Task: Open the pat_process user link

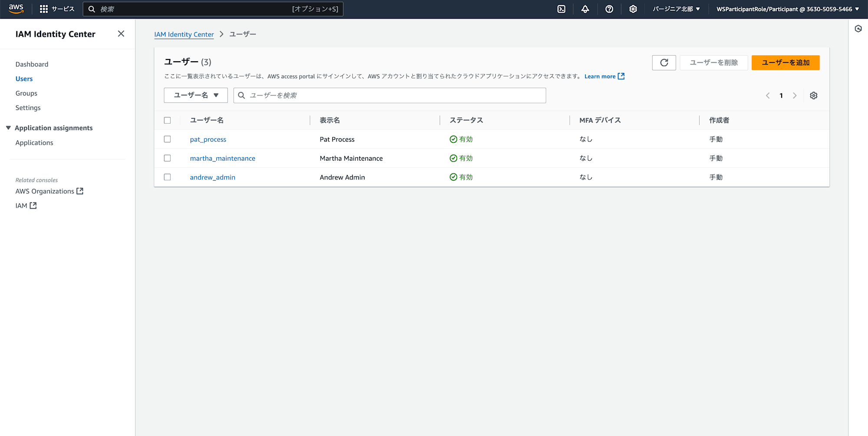Action: (x=208, y=139)
